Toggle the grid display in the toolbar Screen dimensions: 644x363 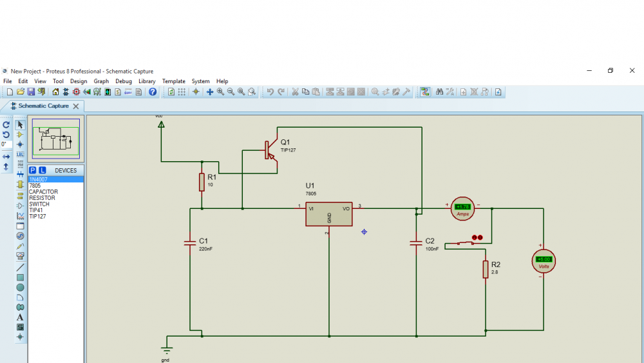click(182, 92)
